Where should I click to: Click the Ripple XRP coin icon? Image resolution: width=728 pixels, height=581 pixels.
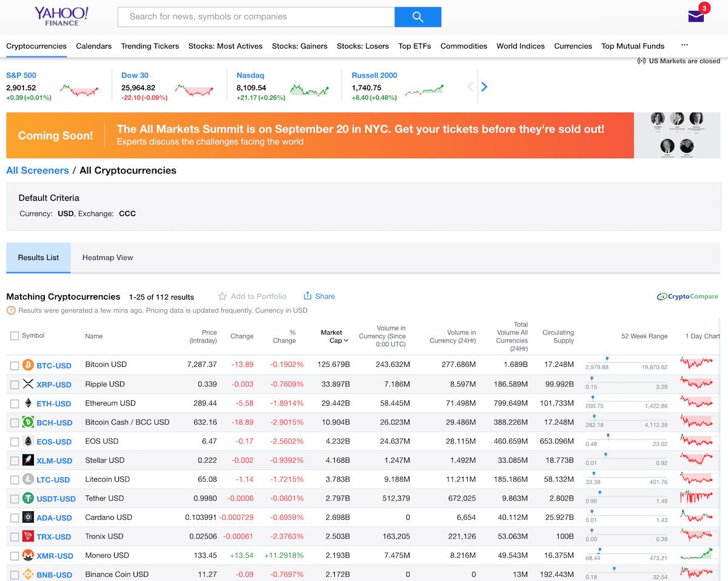tap(28, 384)
